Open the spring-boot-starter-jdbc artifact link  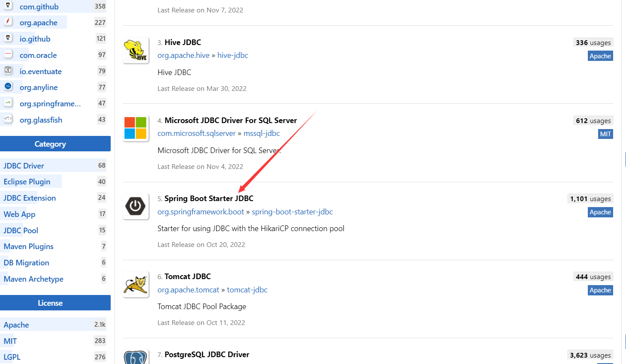tap(292, 212)
